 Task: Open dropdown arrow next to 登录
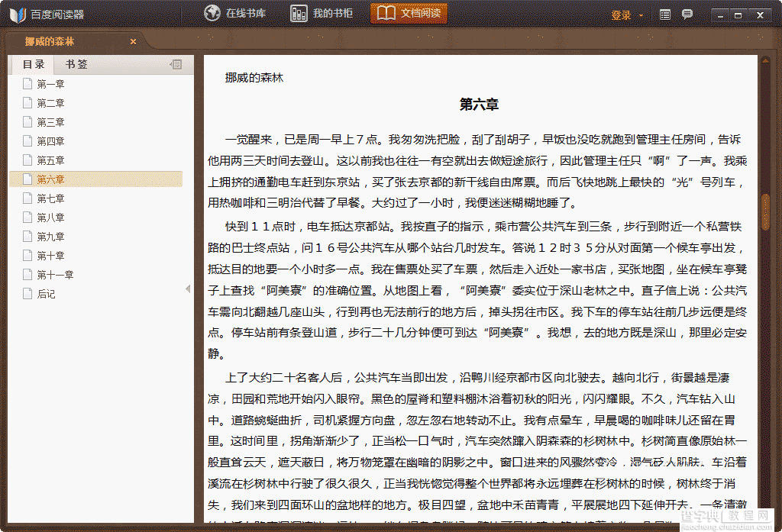pyautogui.click(x=641, y=15)
